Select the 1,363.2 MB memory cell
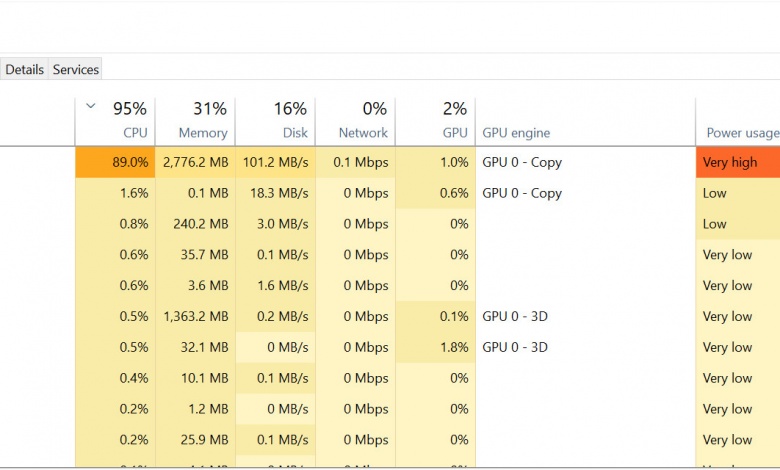Viewport: 780px width, 470px height. point(195,317)
